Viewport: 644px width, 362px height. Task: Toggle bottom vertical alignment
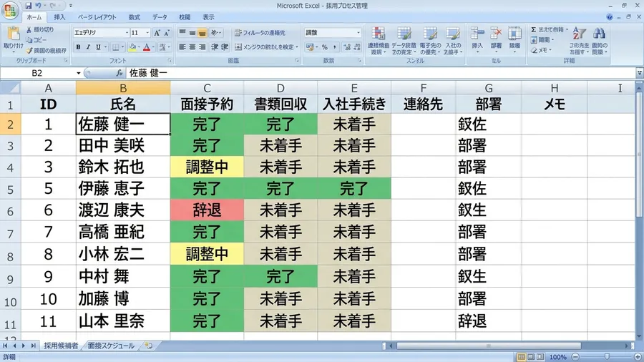pyautogui.click(x=202, y=33)
